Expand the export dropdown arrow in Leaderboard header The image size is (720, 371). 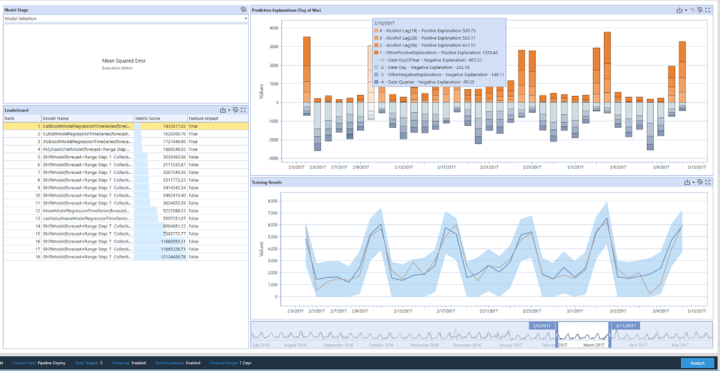coord(229,110)
